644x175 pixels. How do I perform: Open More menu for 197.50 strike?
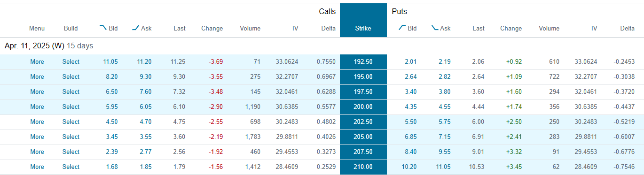coord(37,91)
